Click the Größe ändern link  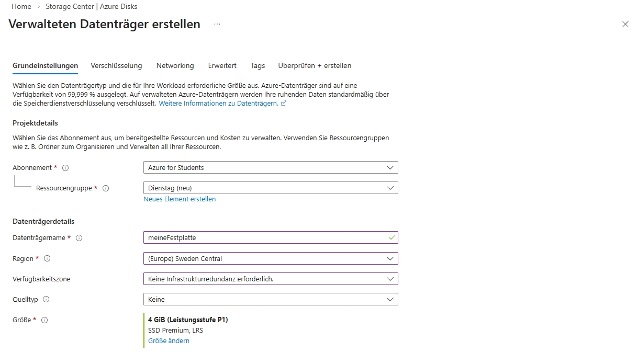pyautogui.click(x=169, y=341)
